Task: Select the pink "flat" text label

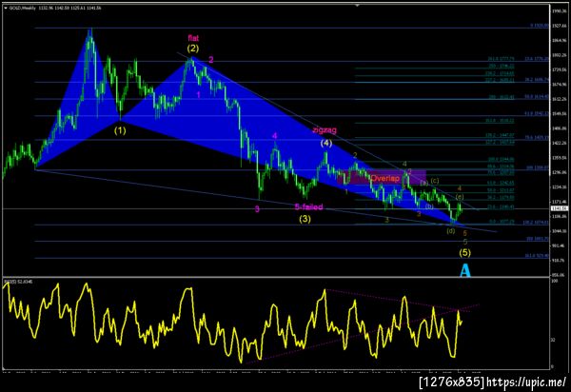Action: coord(193,38)
